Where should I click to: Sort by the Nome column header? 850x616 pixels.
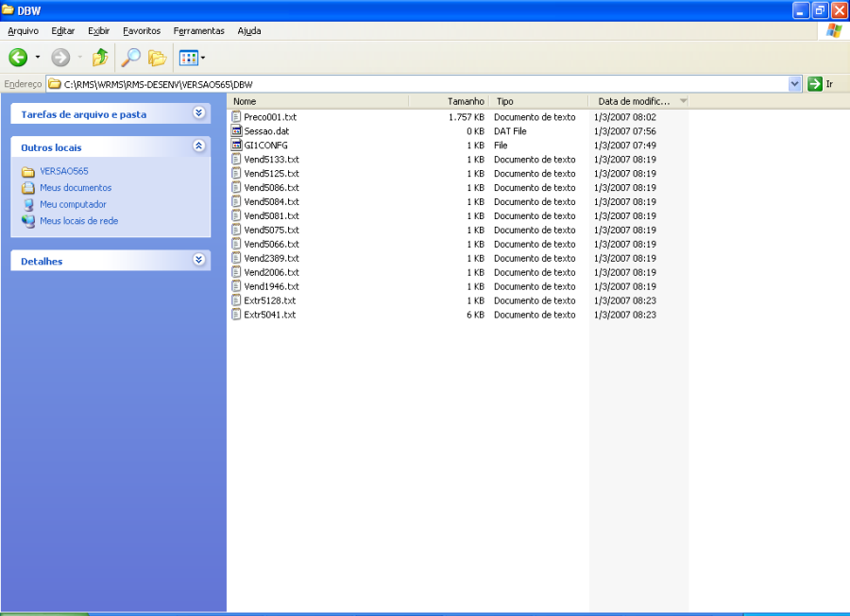(318, 101)
